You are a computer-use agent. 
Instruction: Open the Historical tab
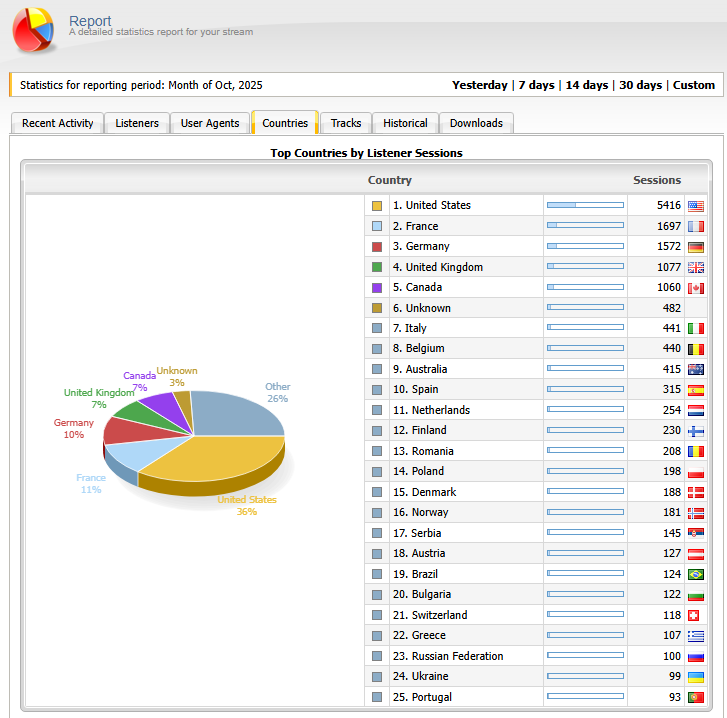tap(405, 123)
